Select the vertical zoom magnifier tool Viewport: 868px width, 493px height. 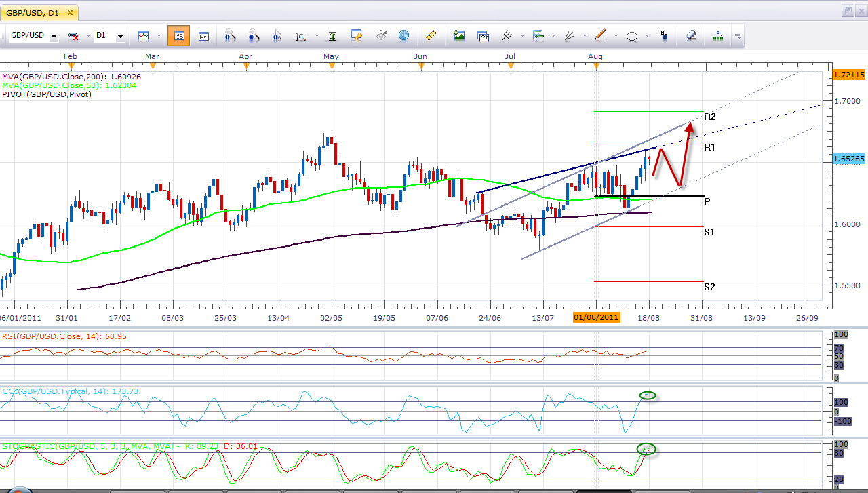point(300,36)
